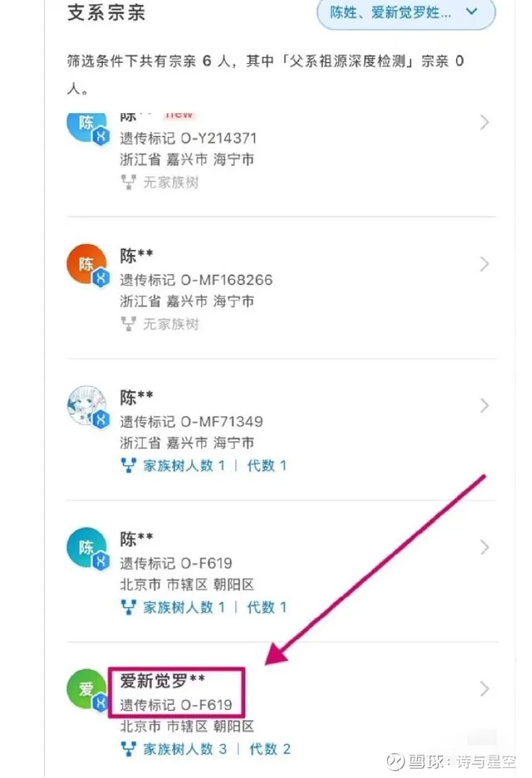Viewport: 532px width, 778px height.
Task: Click family tree icon for O-MF71349 entry
Action: click(x=128, y=466)
